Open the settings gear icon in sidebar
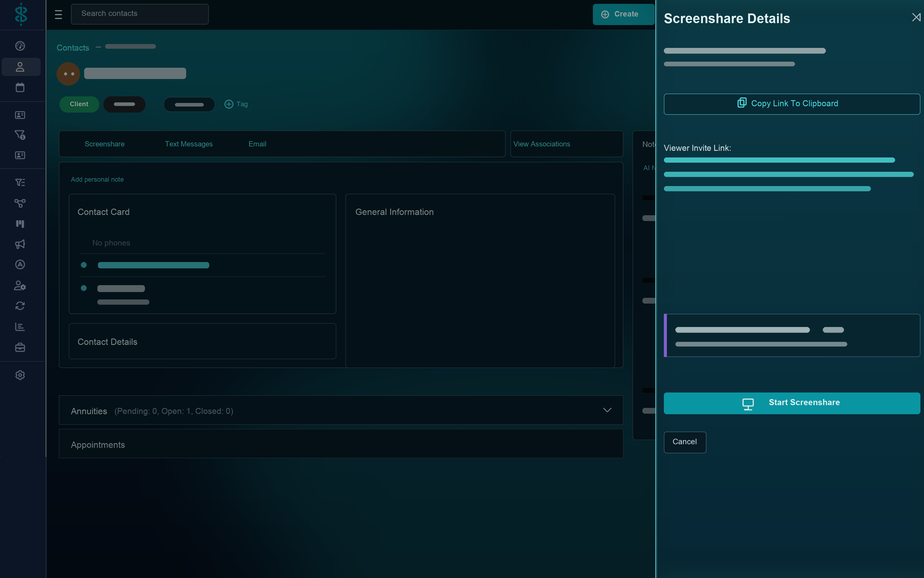 20,375
